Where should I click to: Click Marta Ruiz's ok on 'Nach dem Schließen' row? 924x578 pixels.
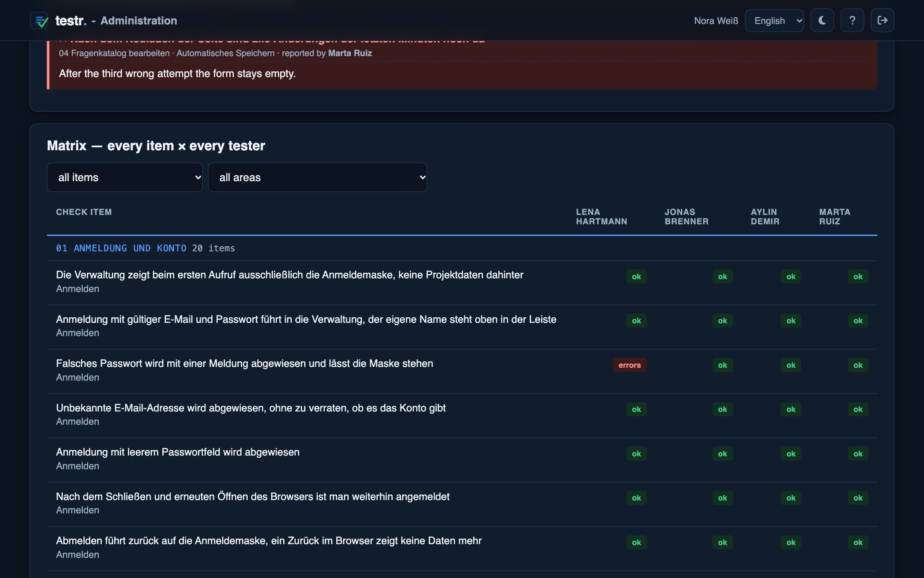[x=858, y=498]
